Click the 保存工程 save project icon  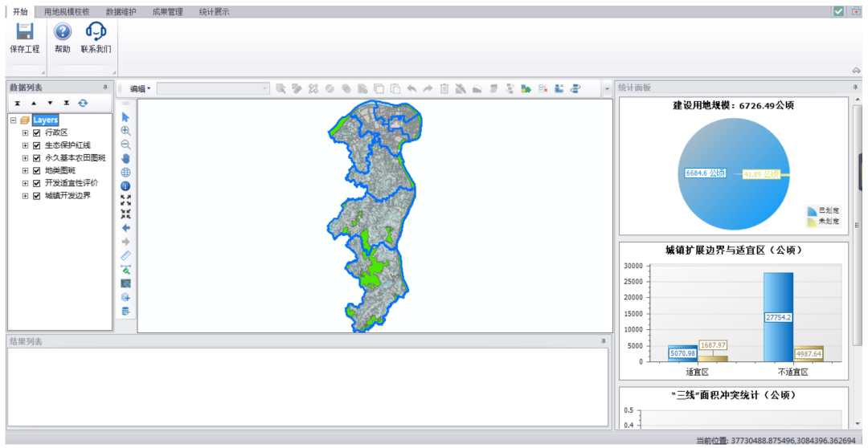[x=25, y=31]
